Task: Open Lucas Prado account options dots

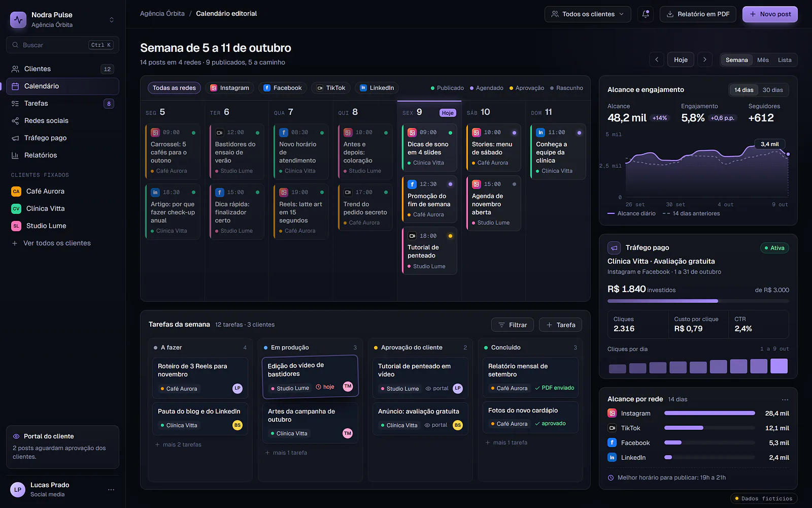Action: 111,490
